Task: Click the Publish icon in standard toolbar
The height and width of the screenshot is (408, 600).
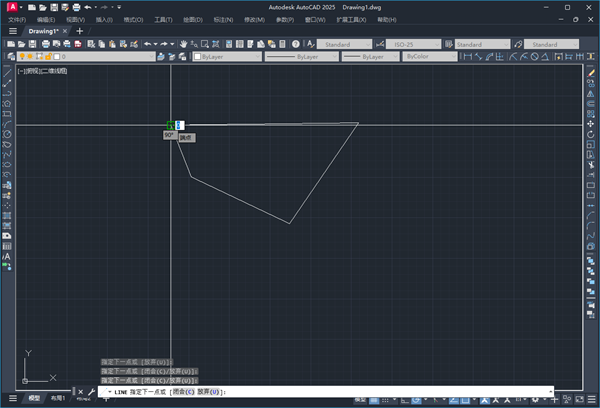Action: 67,44
